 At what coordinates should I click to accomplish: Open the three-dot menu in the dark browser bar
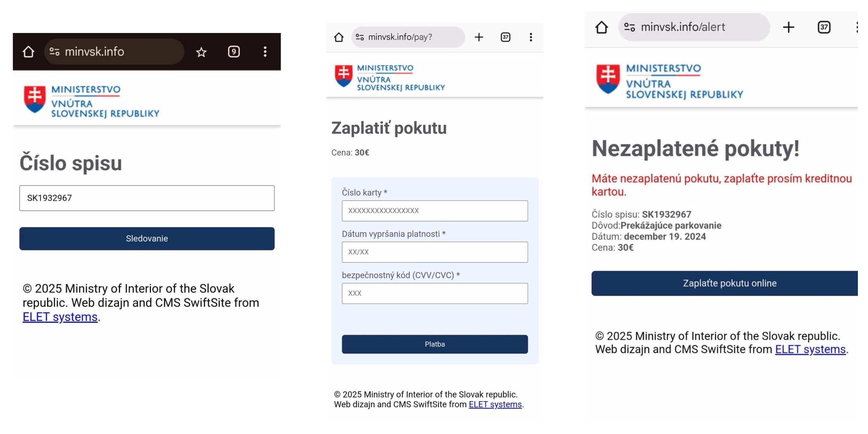tap(265, 52)
